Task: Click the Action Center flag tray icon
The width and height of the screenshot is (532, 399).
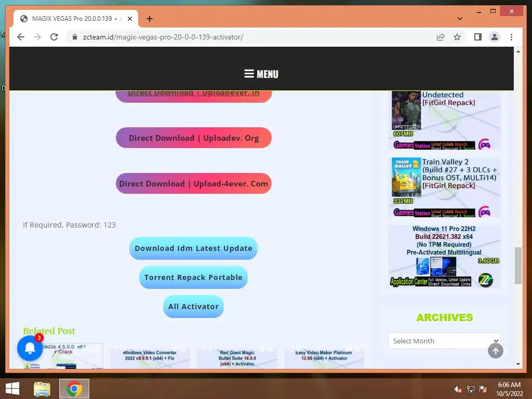Action: click(483, 389)
